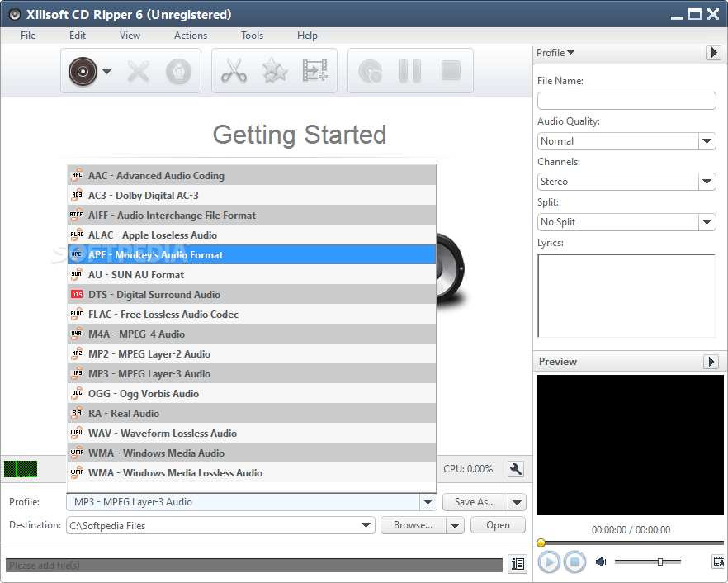Click the green CPU waveform graph

coord(21,469)
